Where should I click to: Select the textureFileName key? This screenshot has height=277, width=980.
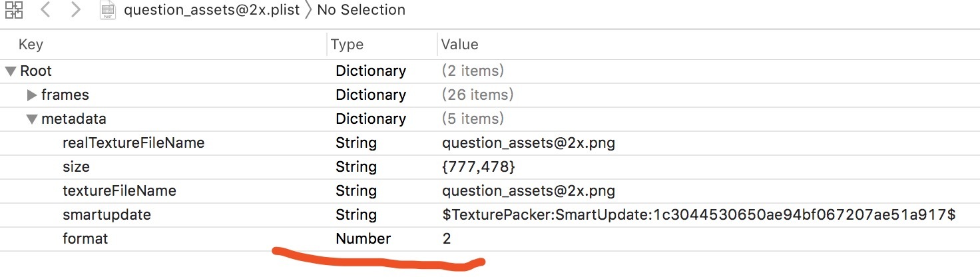tap(119, 191)
